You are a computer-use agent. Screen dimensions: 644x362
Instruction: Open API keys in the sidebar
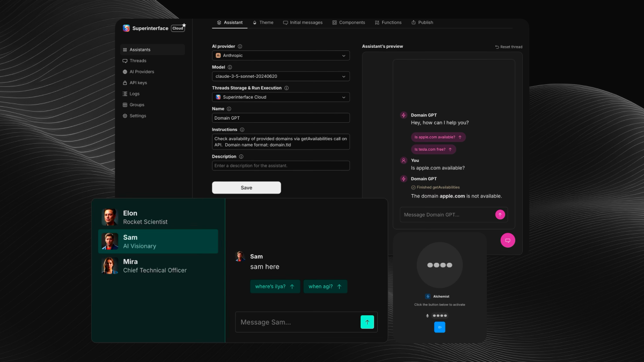click(138, 83)
